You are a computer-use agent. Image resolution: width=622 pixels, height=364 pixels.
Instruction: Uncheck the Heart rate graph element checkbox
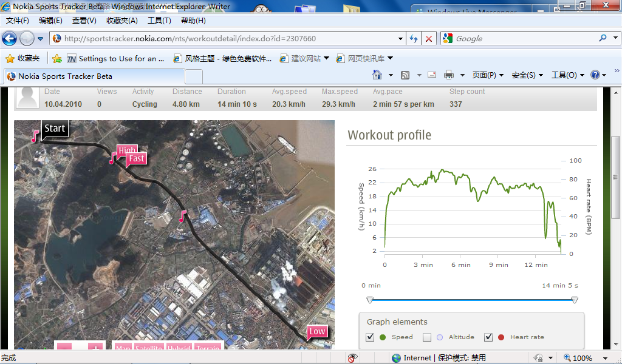point(488,337)
